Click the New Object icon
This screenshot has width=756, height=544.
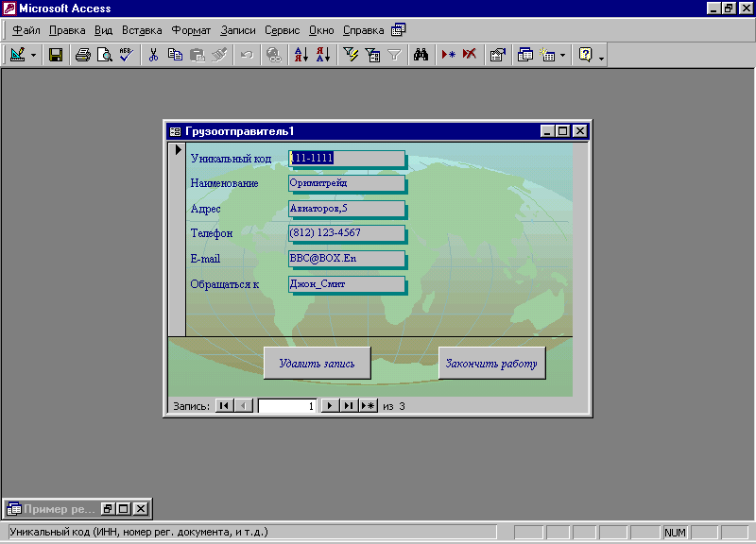(548, 55)
